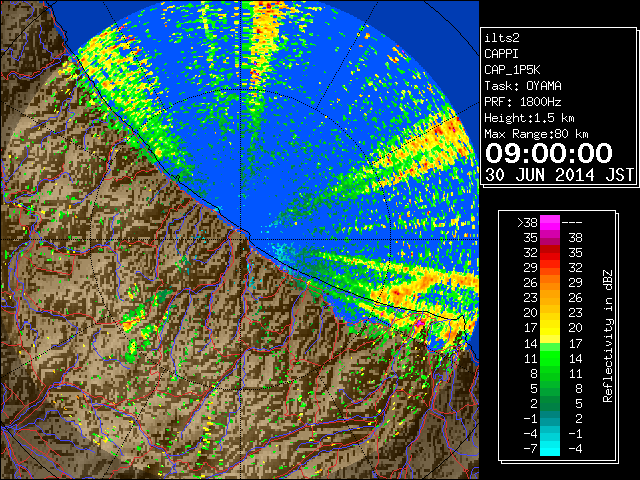
Task: Select the "30 JUN 2014 JST" date
Action: coord(559,175)
